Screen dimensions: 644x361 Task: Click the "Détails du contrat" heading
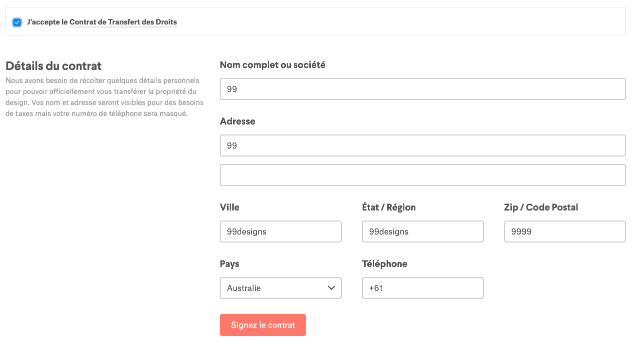point(54,66)
